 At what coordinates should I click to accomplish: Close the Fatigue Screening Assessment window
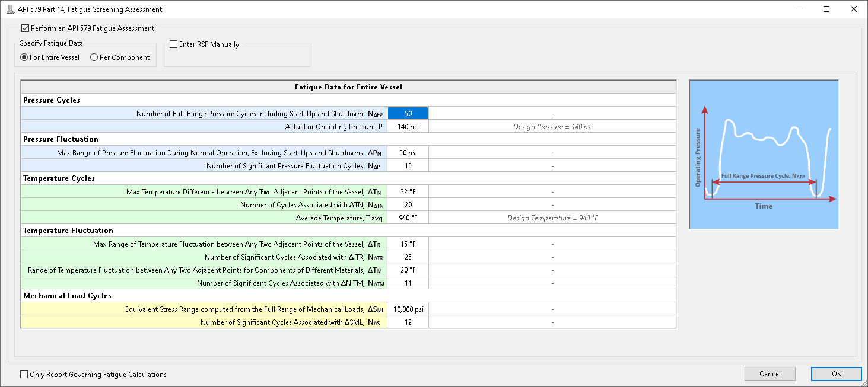[x=854, y=9]
